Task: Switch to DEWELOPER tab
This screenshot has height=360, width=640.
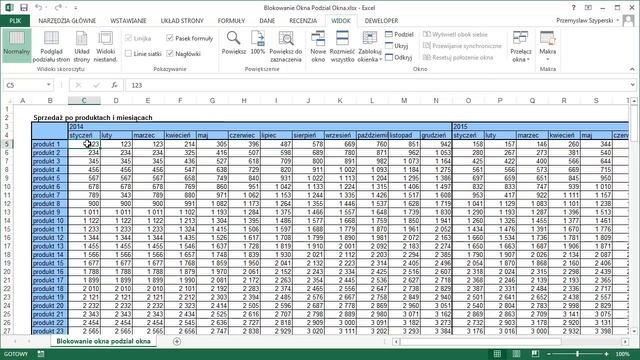Action: pyautogui.click(x=381, y=20)
